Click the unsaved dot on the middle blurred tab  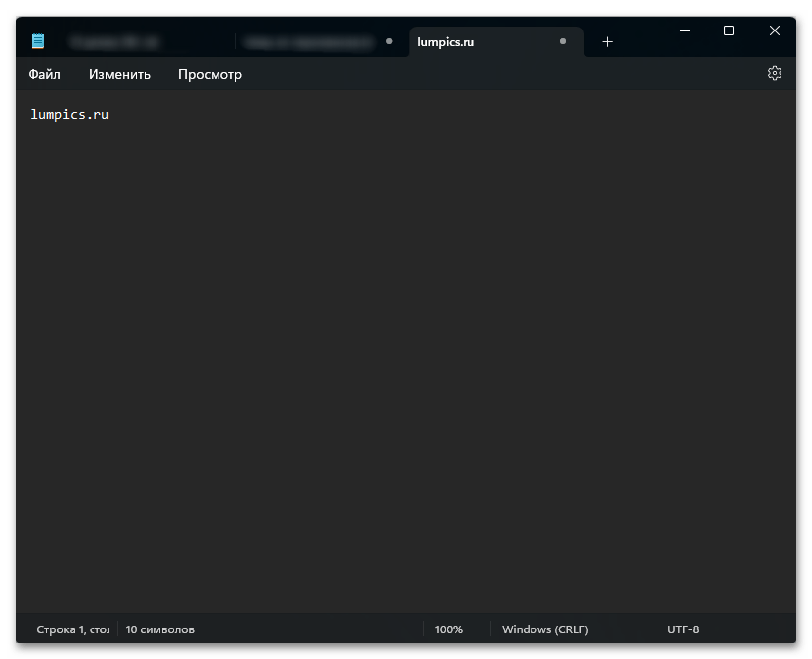pyautogui.click(x=389, y=42)
